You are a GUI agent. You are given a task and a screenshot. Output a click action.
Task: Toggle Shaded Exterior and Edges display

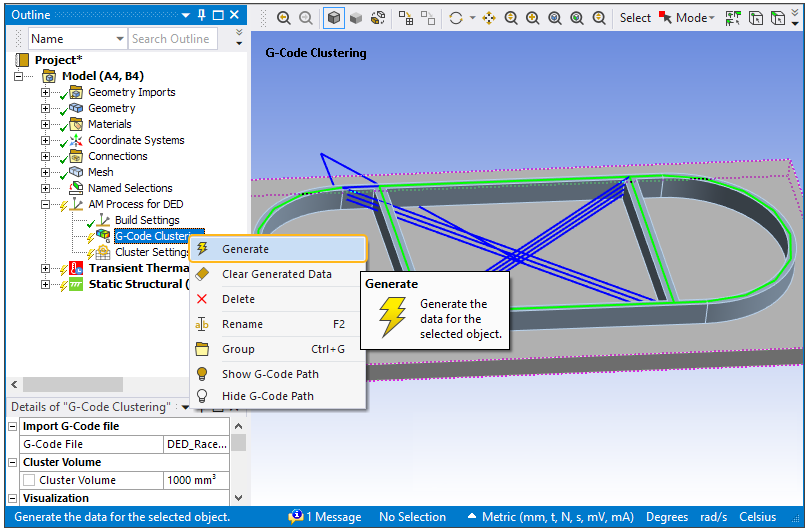[334, 18]
